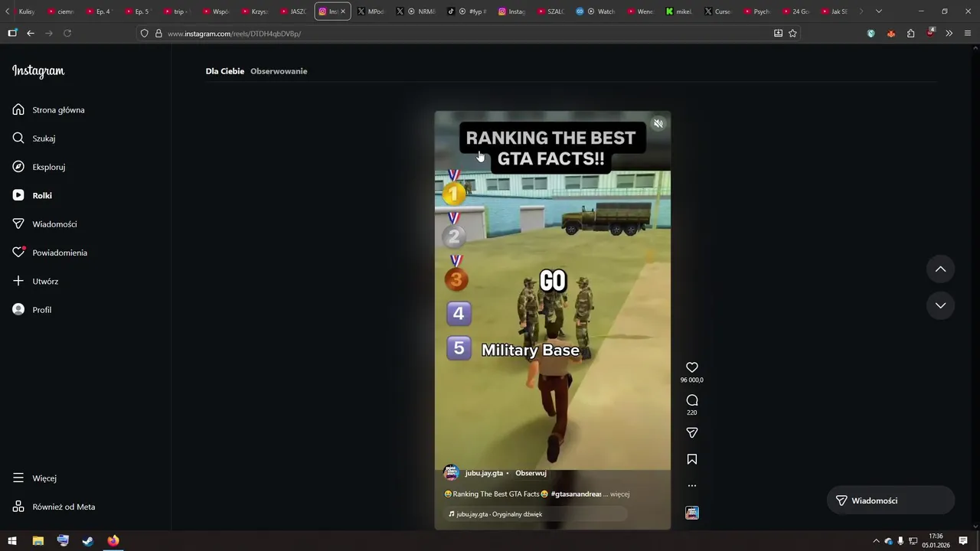This screenshot has height=551, width=980.
Task: Open Powiadomienia notifications
Action: (x=50, y=253)
